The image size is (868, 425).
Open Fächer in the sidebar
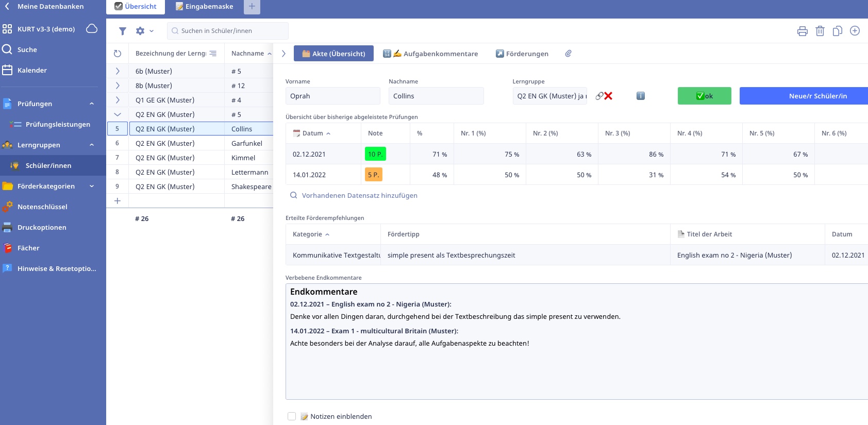pyautogui.click(x=28, y=248)
